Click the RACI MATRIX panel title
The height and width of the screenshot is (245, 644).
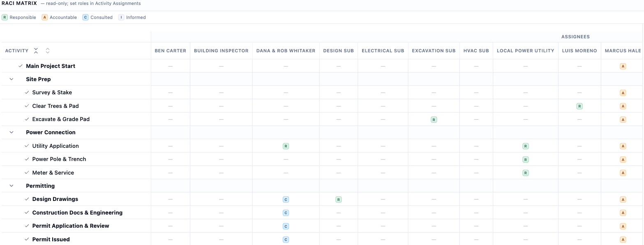pyautogui.click(x=19, y=3)
